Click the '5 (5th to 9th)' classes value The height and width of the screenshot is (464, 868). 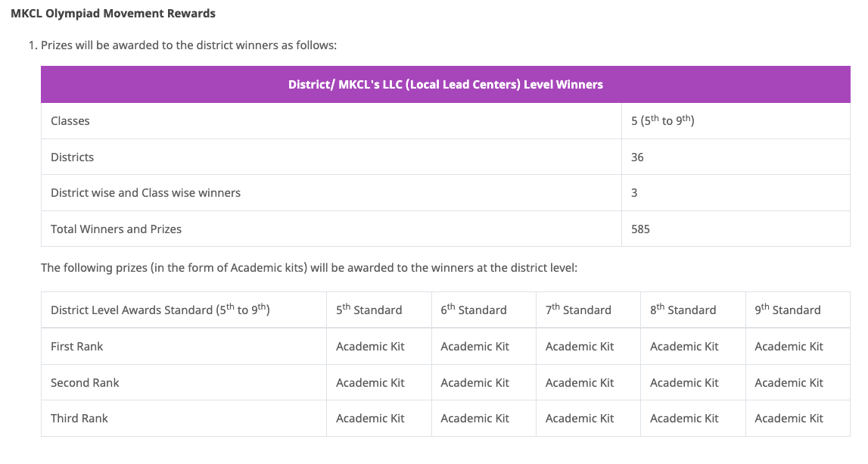coord(663,121)
